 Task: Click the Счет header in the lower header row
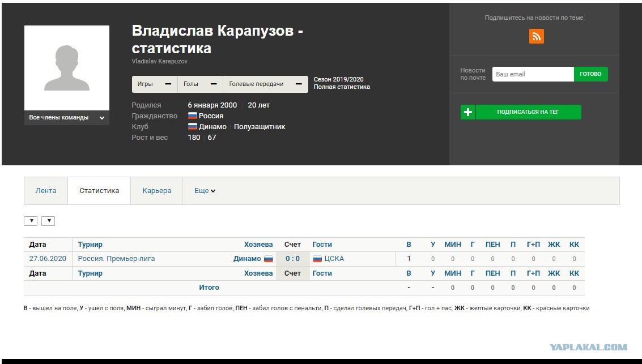(293, 273)
